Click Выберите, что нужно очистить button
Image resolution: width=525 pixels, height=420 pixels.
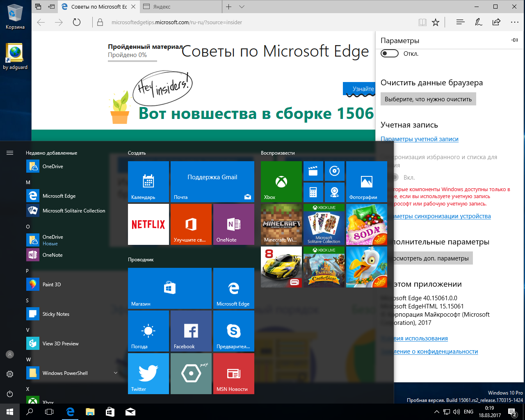point(428,99)
